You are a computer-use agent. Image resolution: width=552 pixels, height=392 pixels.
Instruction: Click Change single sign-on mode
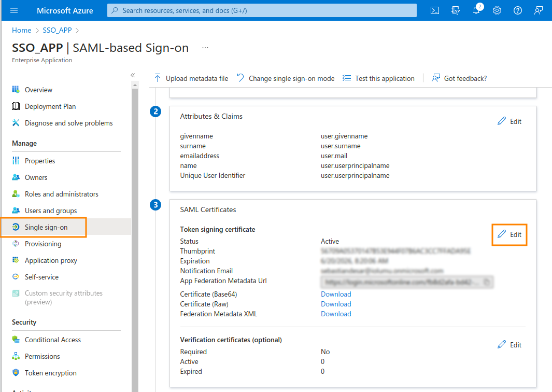[286, 78]
